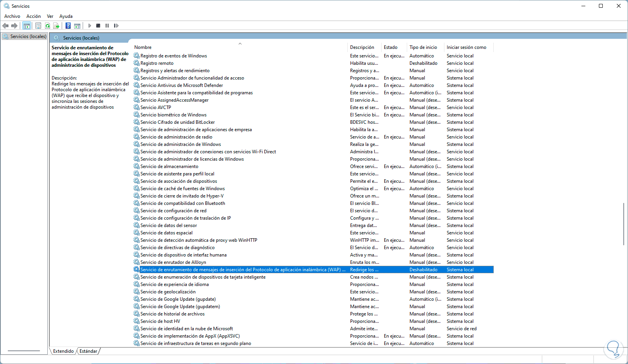Screen dimensions: 628x364
Task: Click Deshabilitado startup type for Registro remoto
Action: tap(423, 63)
